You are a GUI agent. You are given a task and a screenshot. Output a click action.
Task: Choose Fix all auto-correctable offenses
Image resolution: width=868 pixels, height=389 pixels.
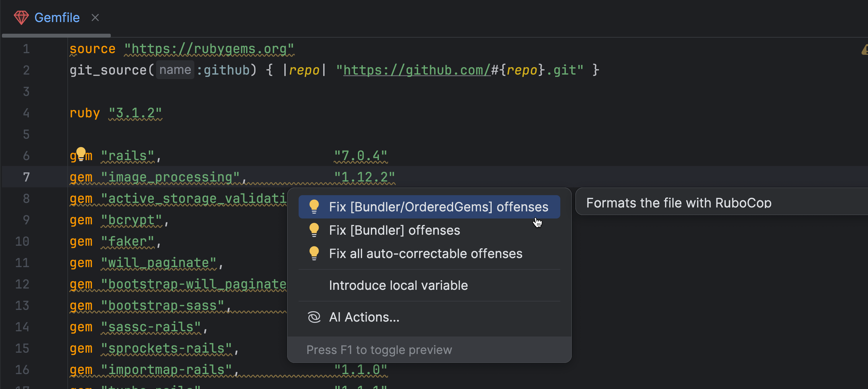click(x=425, y=253)
